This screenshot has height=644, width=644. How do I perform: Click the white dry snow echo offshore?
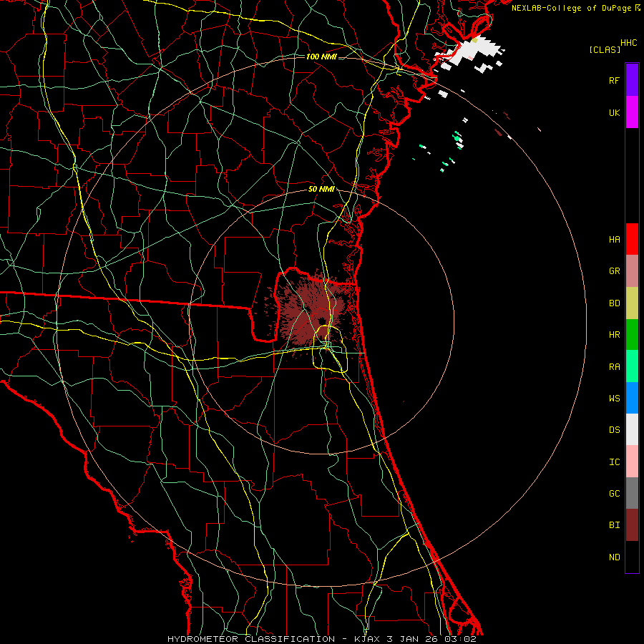(x=472, y=52)
